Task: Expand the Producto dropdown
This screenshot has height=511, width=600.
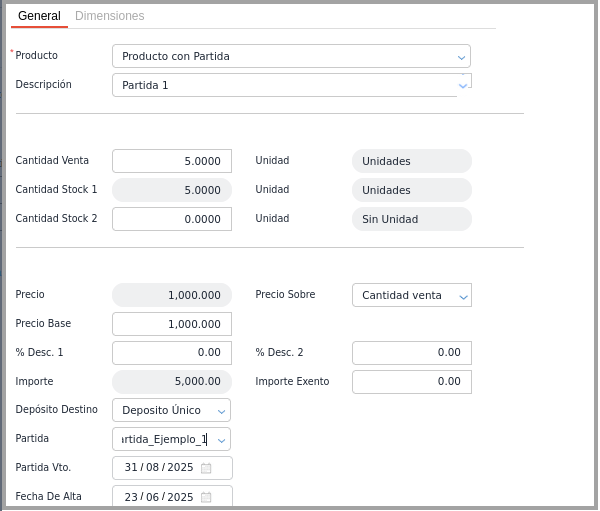Action: [x=461, y=57]
